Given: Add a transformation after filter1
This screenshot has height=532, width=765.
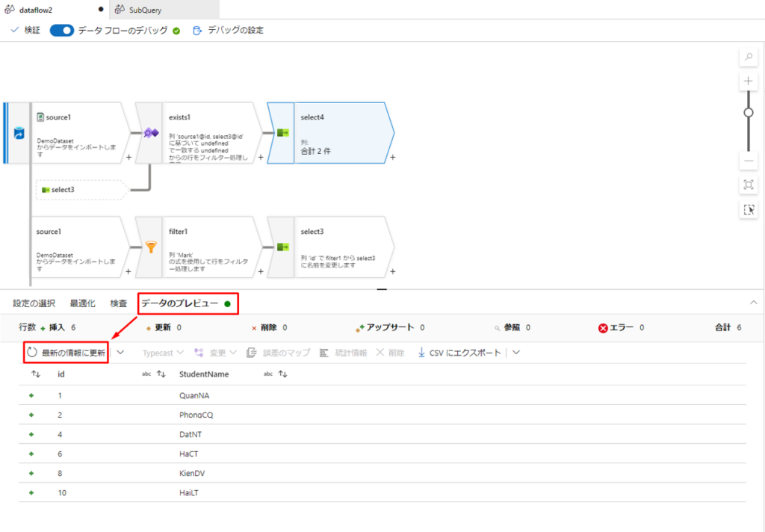Looking at the screenshot, I should point(261,271).
